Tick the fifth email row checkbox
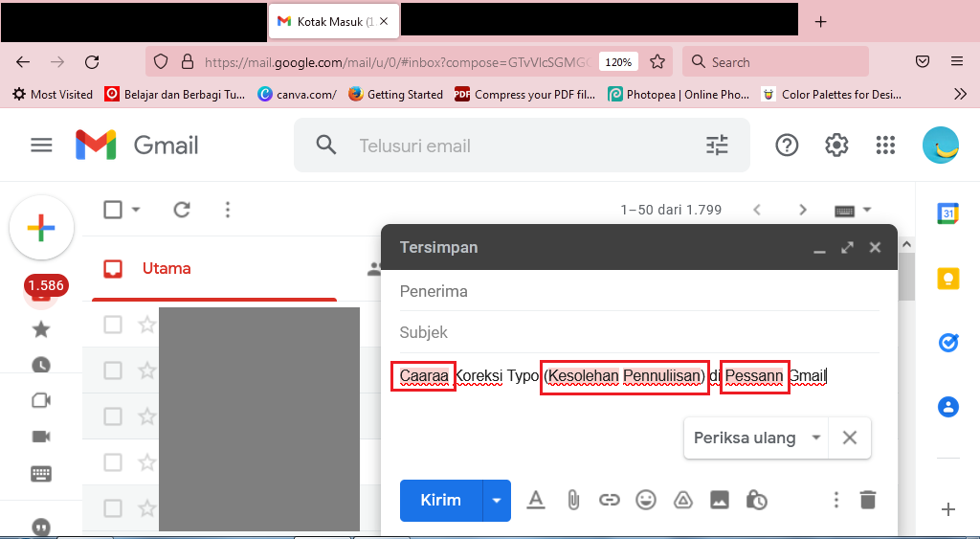 (113, 507)
